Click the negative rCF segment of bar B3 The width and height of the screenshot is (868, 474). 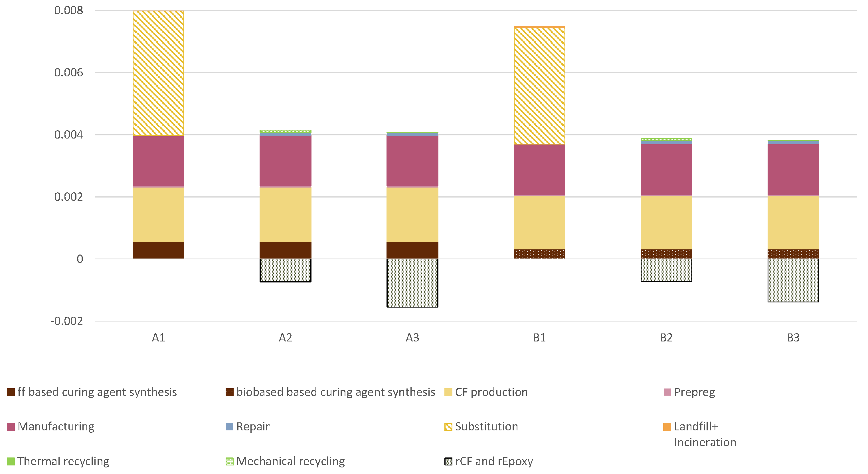tap(793, 280)
